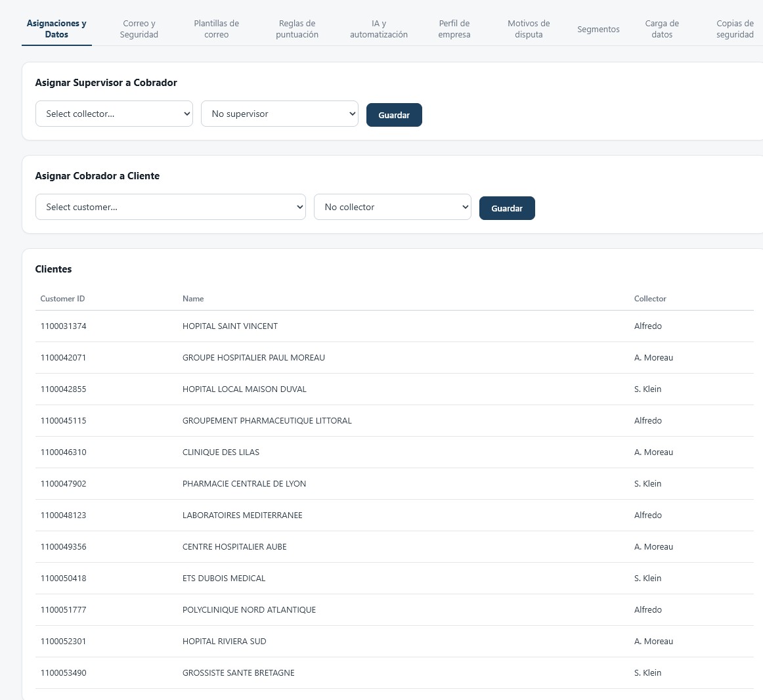Select customer ID 1100047902
This screenshot has height=700, width=763.
(63, 483)
